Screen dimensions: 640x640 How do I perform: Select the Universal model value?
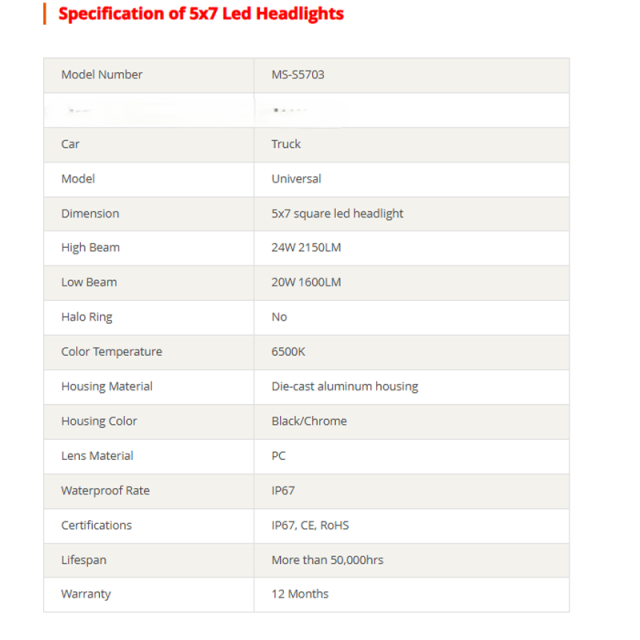coord(296,179)
